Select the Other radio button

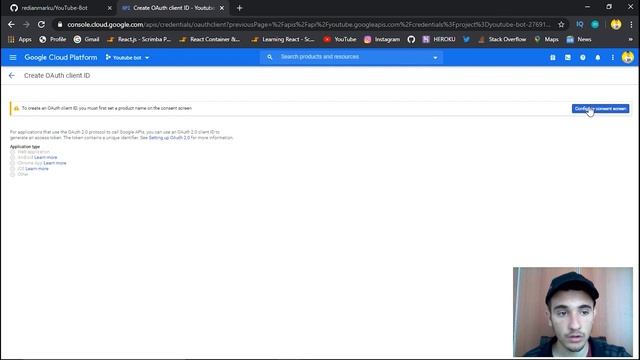click(x=12, y=175)
